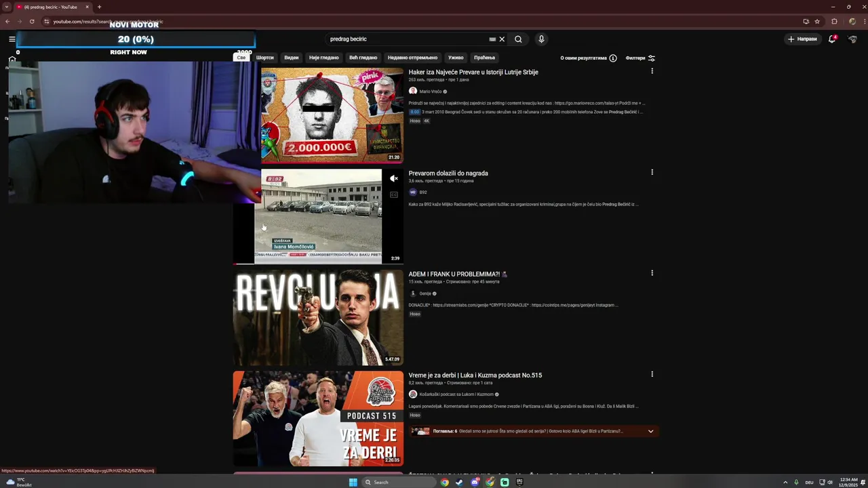Open 'Košarkaški podcast sa Lukom i Kuzmom' avatar

pyautogui.click(x=412, y=394)
